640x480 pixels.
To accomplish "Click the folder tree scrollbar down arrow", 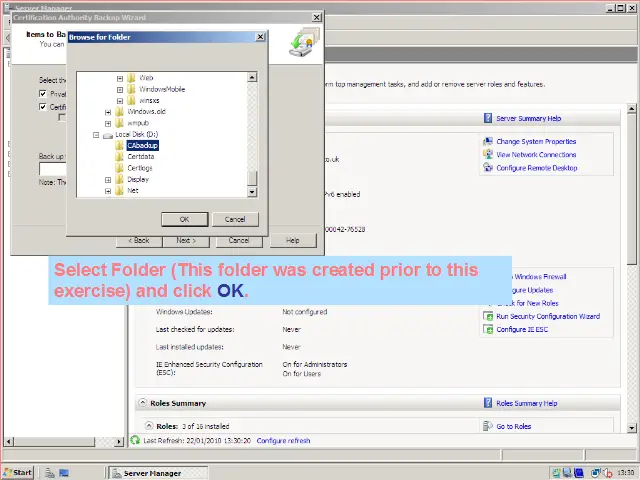I will click(253, 191).
